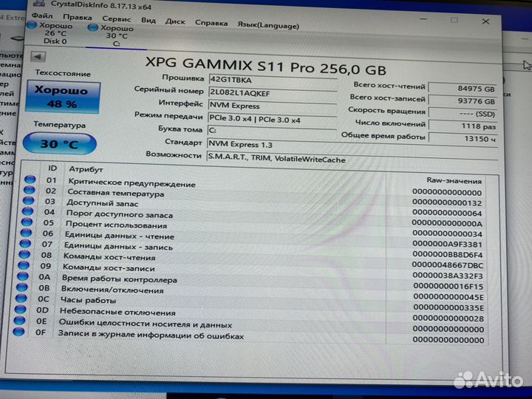This screenshot has width=532, height=399.
Task: Click the status icon for attribute 0E
Action: coord(19,320)
